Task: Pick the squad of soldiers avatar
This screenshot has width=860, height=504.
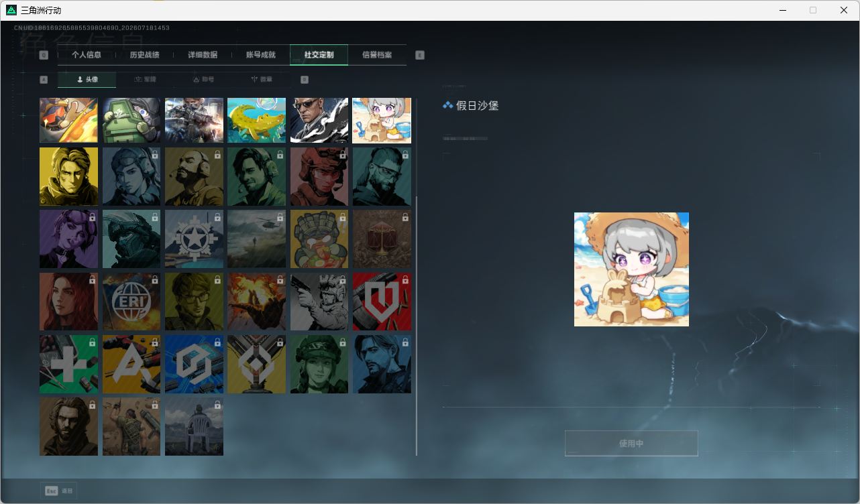Action: tap(194, 120)
